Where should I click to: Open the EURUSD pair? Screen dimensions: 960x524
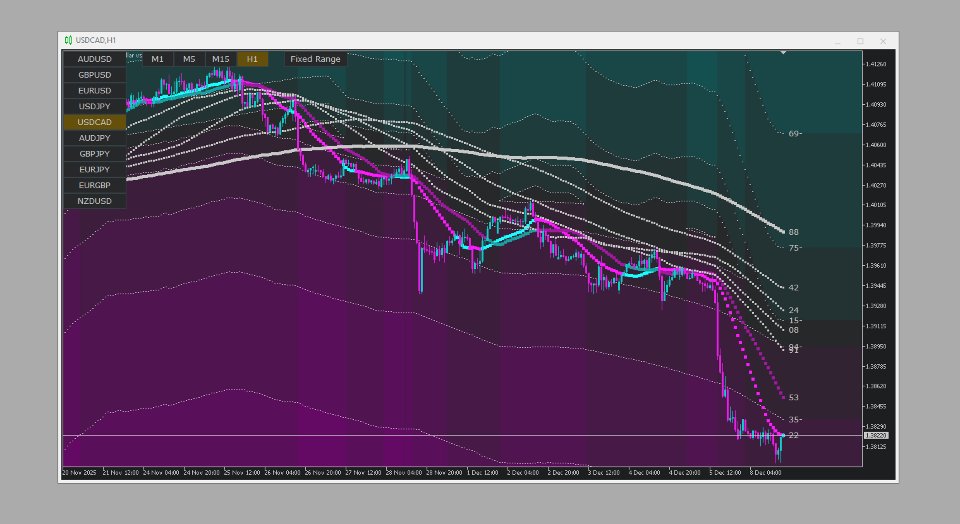95,91
